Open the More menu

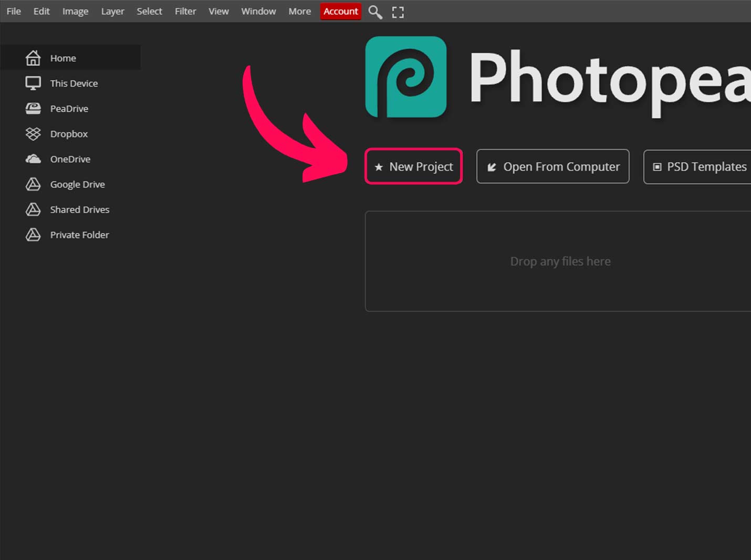299,11
